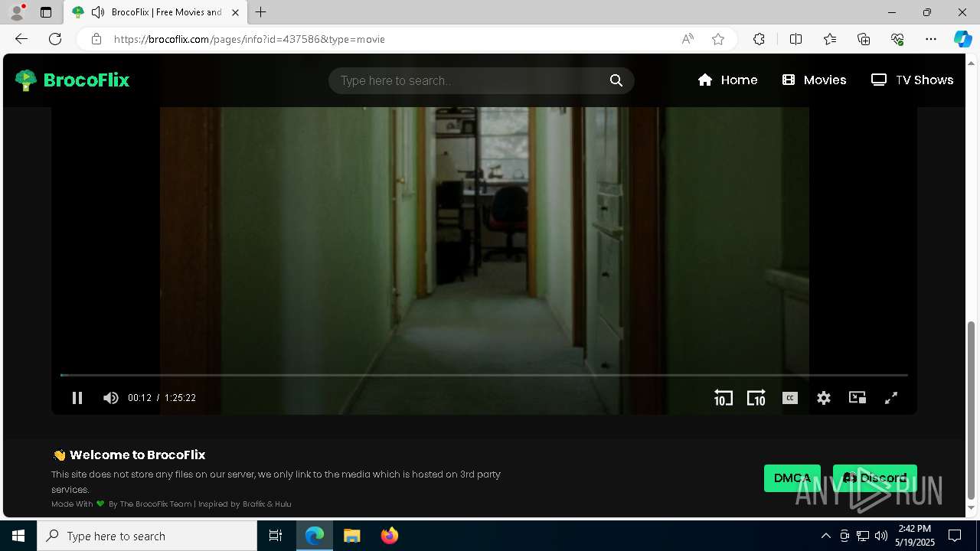Screen dimensions: 980x551
Task: Rewind the video 10 seconds
Action: 723,398
